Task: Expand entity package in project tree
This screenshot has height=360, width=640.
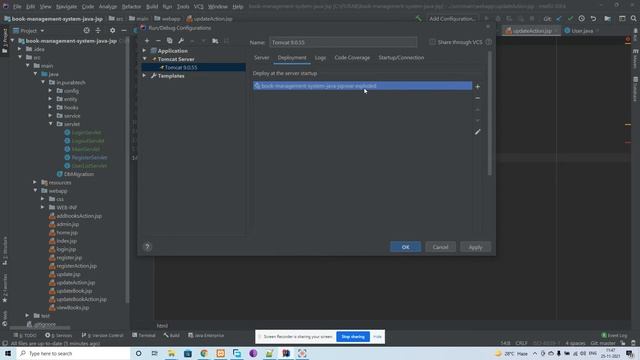Action: coord(51,99)
